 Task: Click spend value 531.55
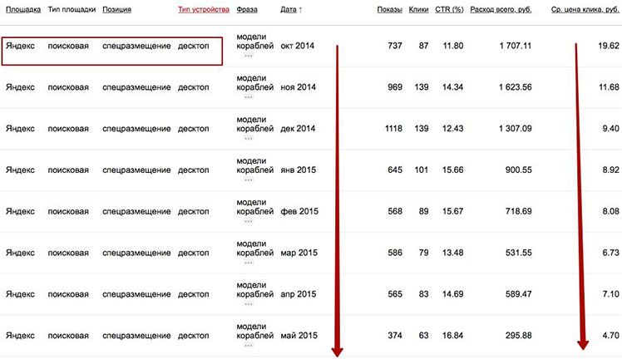(x=518, y=253)
